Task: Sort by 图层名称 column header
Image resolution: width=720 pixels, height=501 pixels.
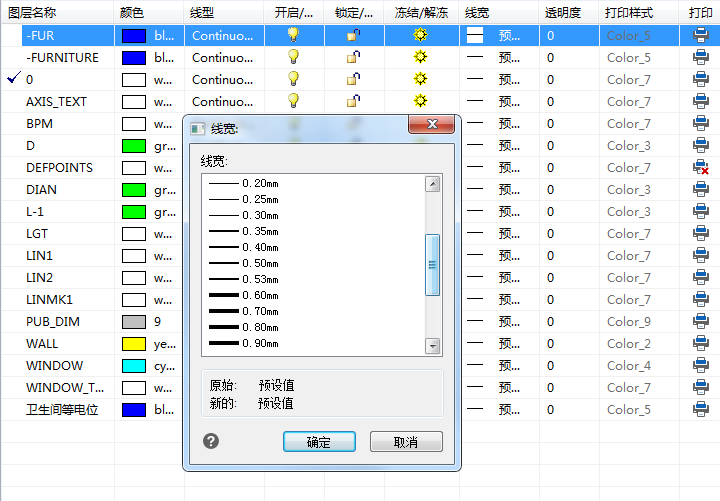Action: click(x=58, y=12)
